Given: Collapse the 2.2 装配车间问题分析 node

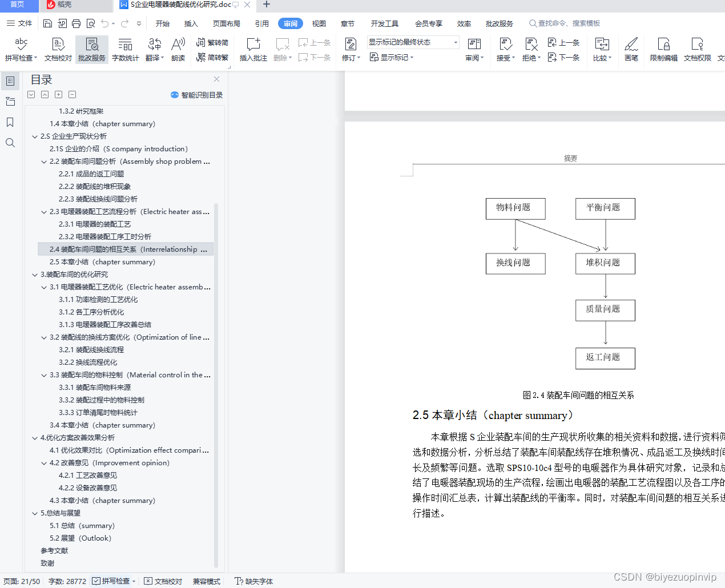Looking at the screenshot, I should (x=44, y=162).
